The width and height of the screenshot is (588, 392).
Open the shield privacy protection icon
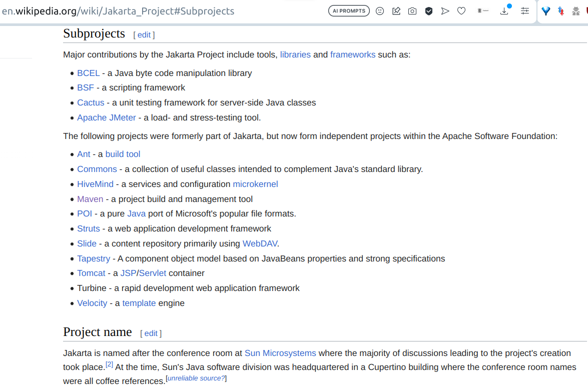429,11
